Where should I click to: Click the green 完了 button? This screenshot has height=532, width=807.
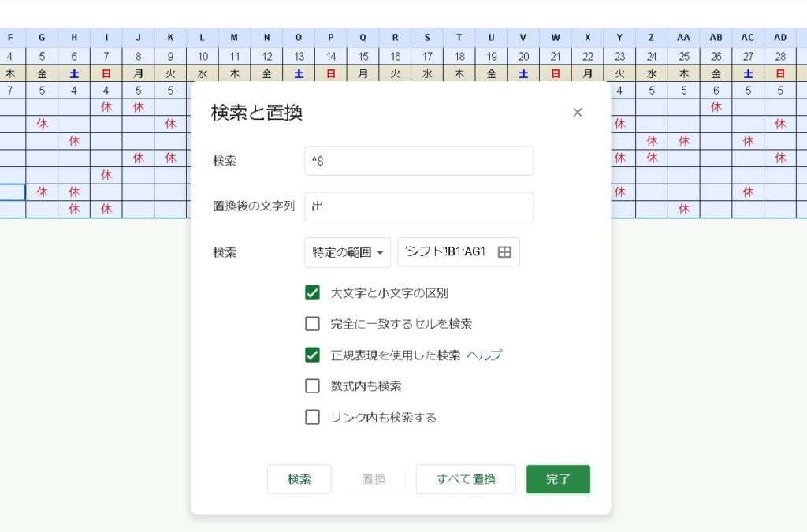coord(558,479)
